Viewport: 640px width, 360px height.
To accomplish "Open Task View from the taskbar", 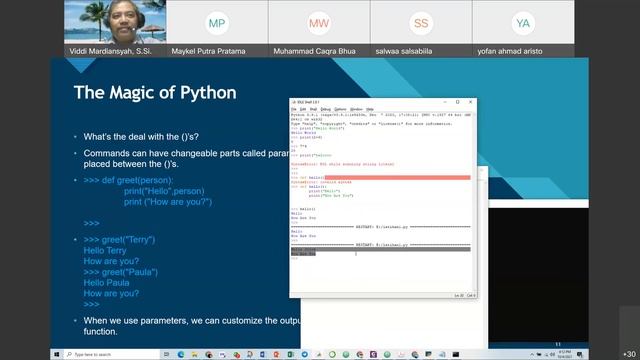I will click(166, 354).
